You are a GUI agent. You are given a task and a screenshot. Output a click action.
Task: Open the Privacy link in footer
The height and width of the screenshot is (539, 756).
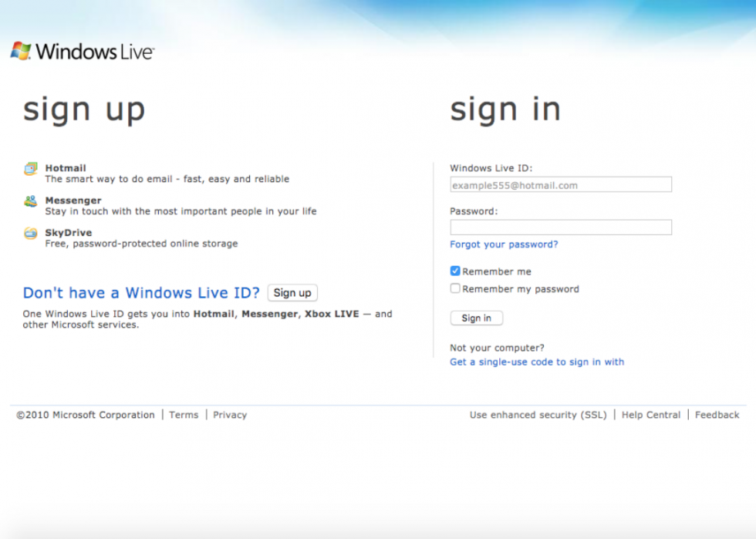pos(230,415)
